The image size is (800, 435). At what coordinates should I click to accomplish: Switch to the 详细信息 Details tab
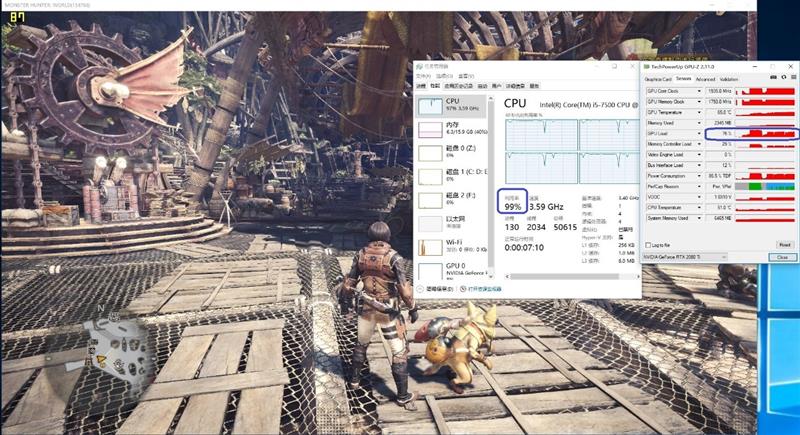515,86
